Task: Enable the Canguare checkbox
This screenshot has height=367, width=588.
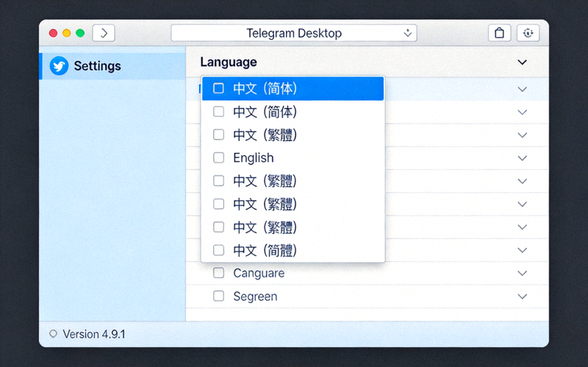Action: click(x=218, y=273)
